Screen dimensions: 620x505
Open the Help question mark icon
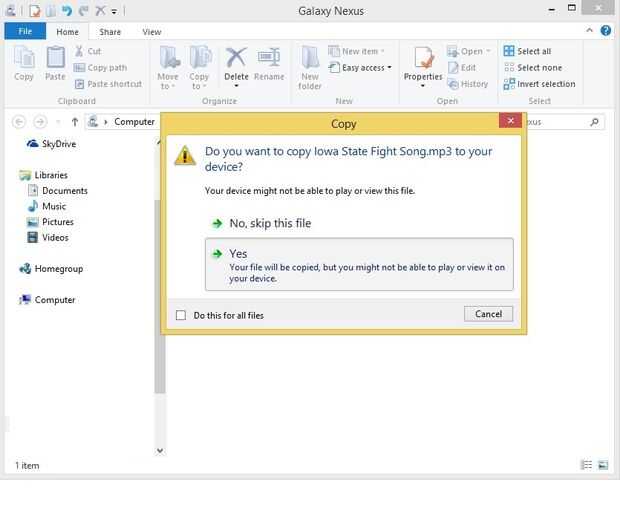605,30
